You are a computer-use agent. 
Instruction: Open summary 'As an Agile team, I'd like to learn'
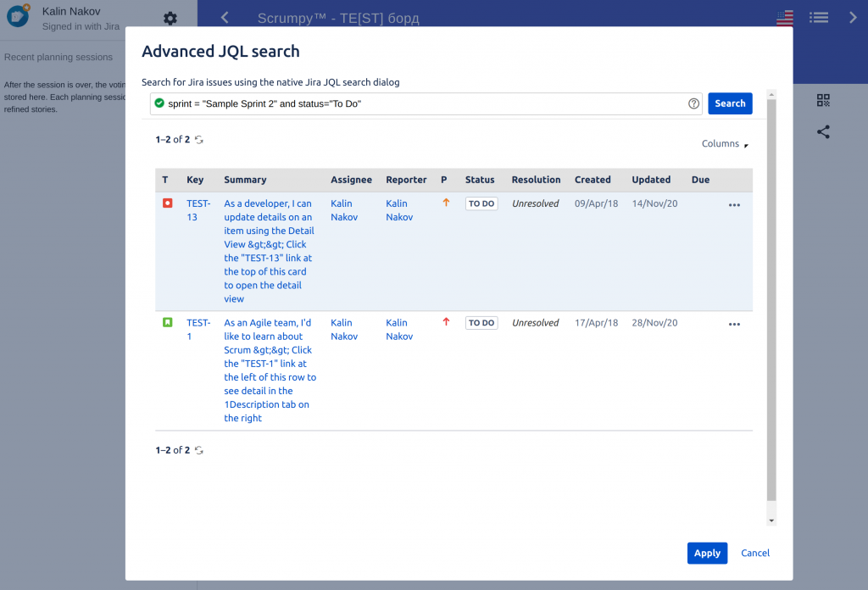(x=270, y=370)
